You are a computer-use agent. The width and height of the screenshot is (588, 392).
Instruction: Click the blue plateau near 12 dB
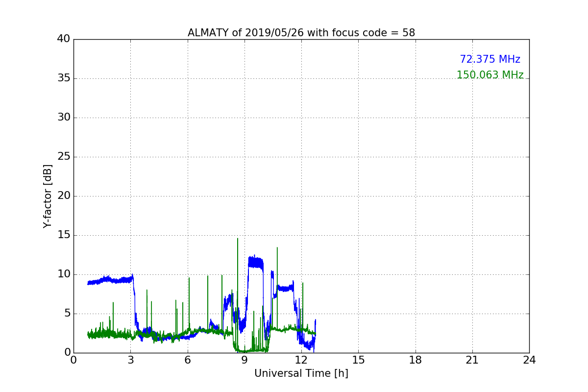255,262
